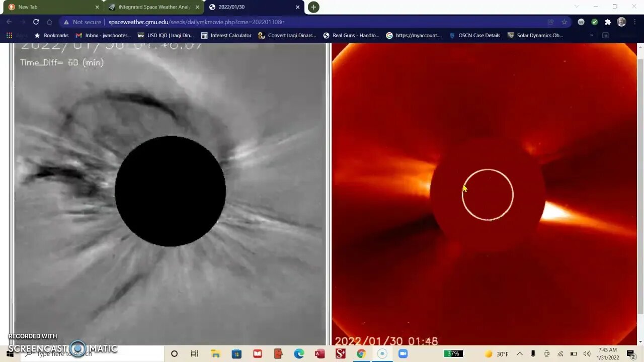Close the 2022/01/30 tab
644x362 pixels.
(x=297, y=7)
